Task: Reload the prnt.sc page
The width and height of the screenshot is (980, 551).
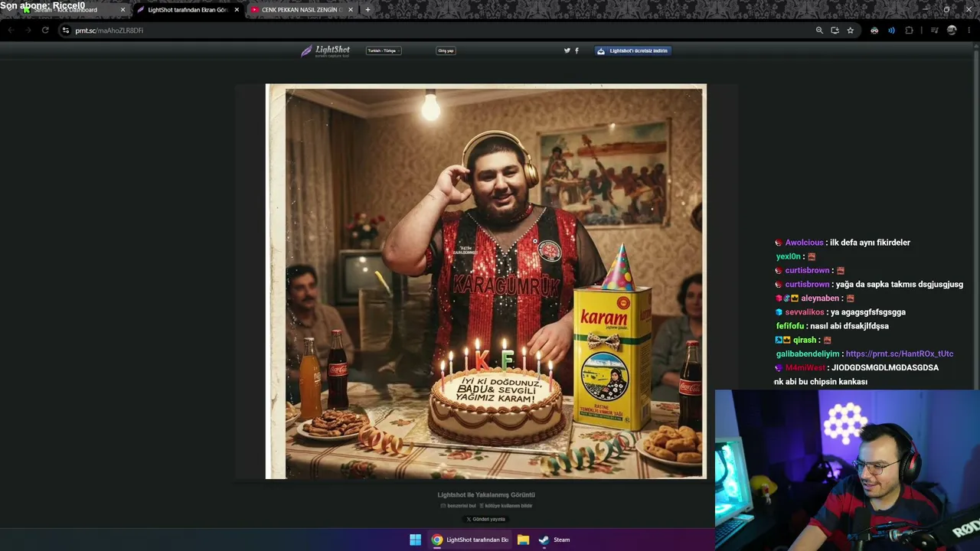Action: (45, 31)
